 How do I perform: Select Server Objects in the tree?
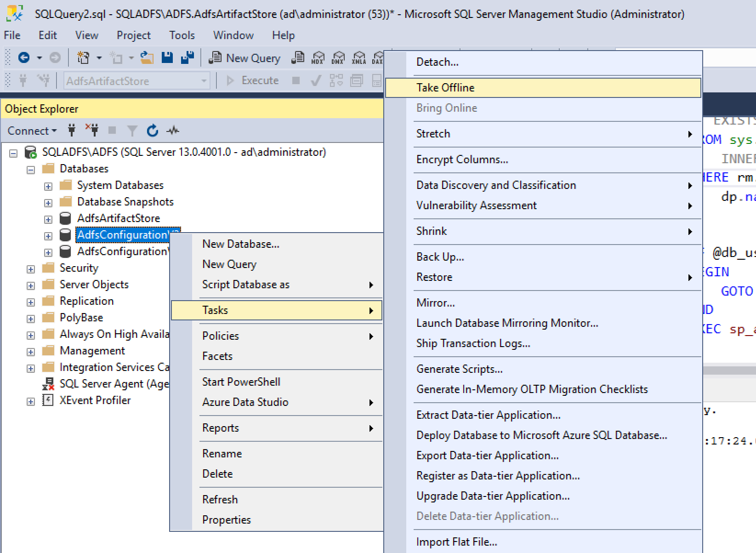coord(94,285)
